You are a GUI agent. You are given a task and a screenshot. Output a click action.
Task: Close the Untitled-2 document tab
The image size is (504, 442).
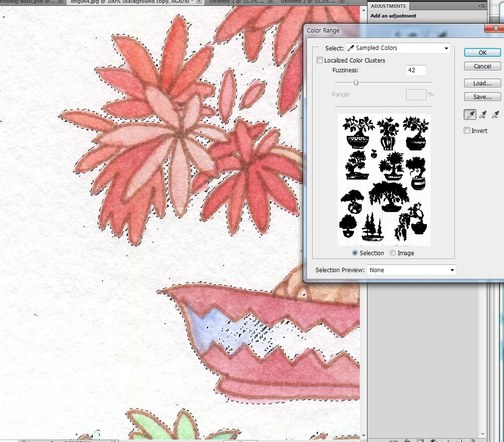[342, 1]
